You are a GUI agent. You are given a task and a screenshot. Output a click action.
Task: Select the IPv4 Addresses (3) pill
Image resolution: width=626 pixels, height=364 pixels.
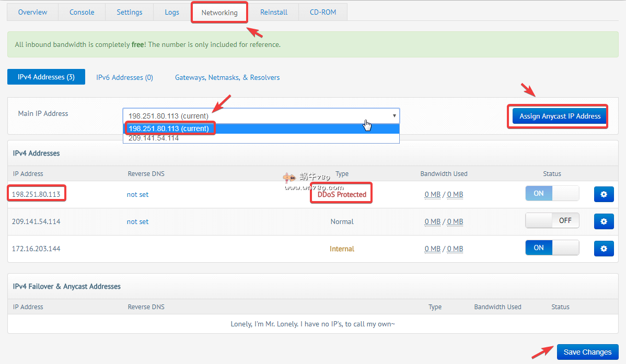coord(46,77)
